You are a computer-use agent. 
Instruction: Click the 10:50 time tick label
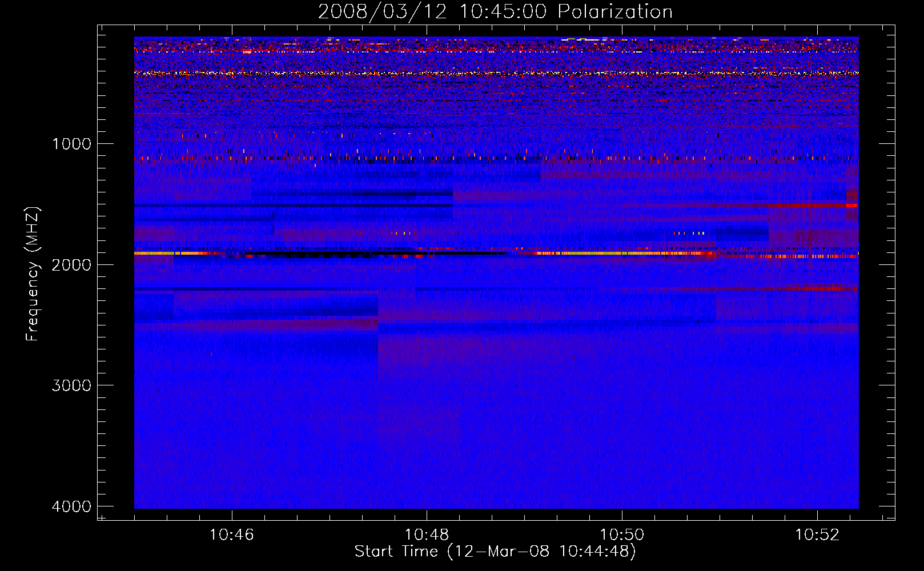pyautogui.click(x=621, y=535)
